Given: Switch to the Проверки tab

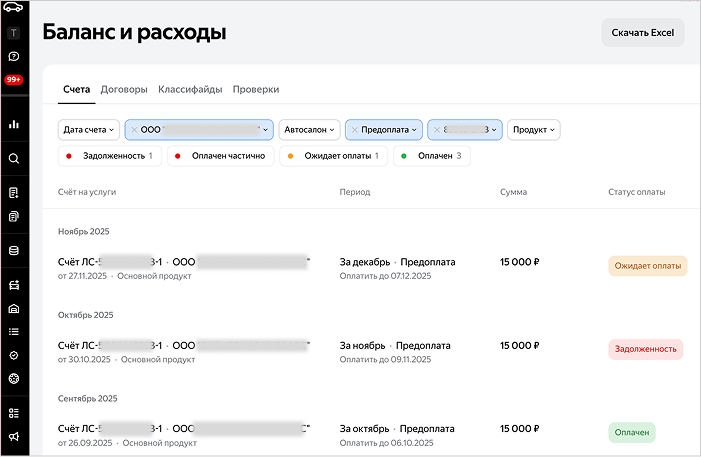Looking at the screenshot, I should click(x=256, y=89).
